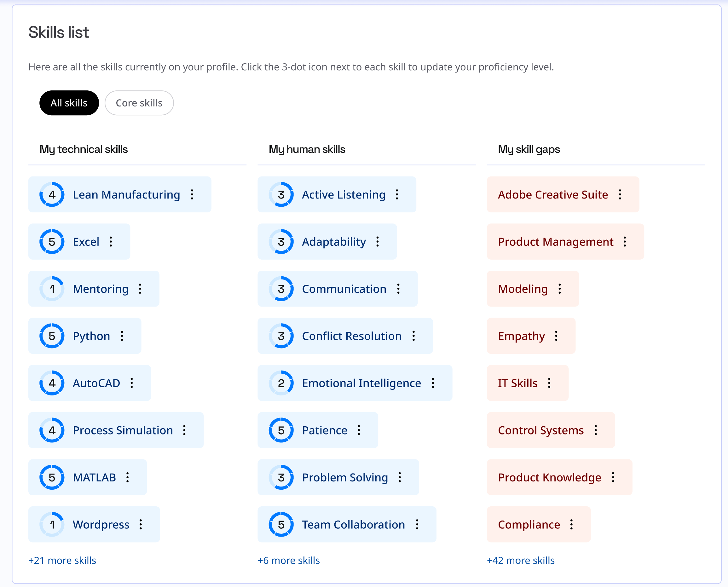
Task: Select the IT Skills gap label
Action: coord(518,383)
